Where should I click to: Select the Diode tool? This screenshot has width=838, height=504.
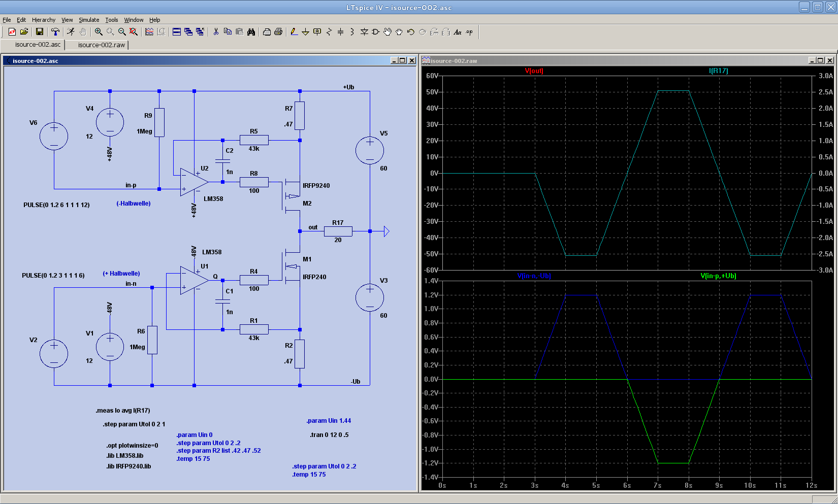[364, 32]
